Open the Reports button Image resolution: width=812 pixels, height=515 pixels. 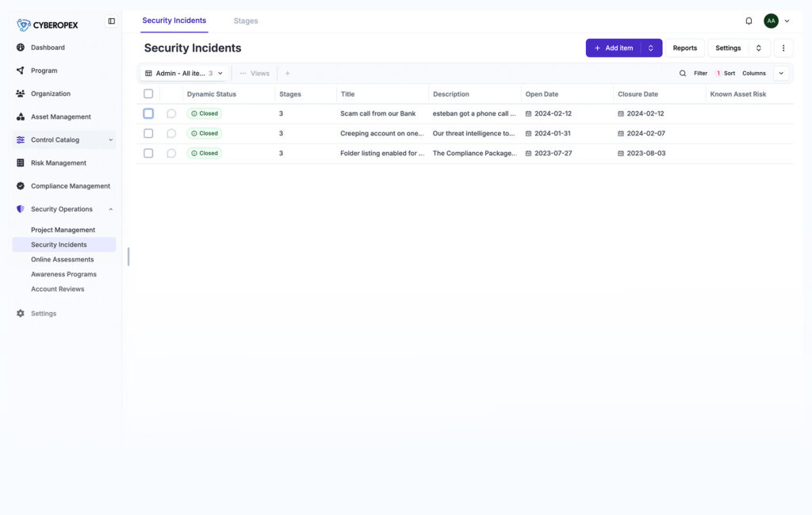point(684,48)
